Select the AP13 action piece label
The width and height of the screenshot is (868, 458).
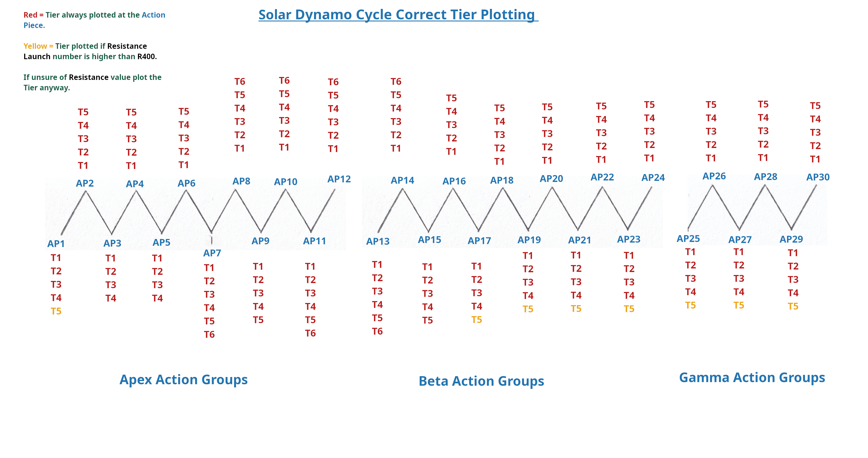pyautogui.click(x=378, y=242)
